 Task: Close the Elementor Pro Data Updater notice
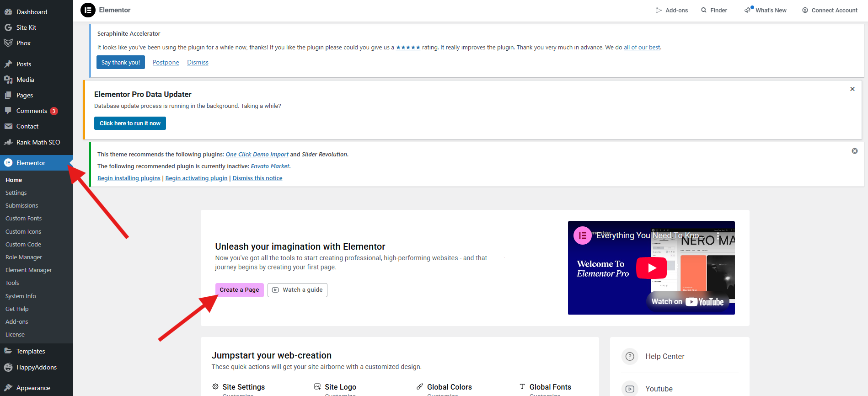(x=852, y=89)
